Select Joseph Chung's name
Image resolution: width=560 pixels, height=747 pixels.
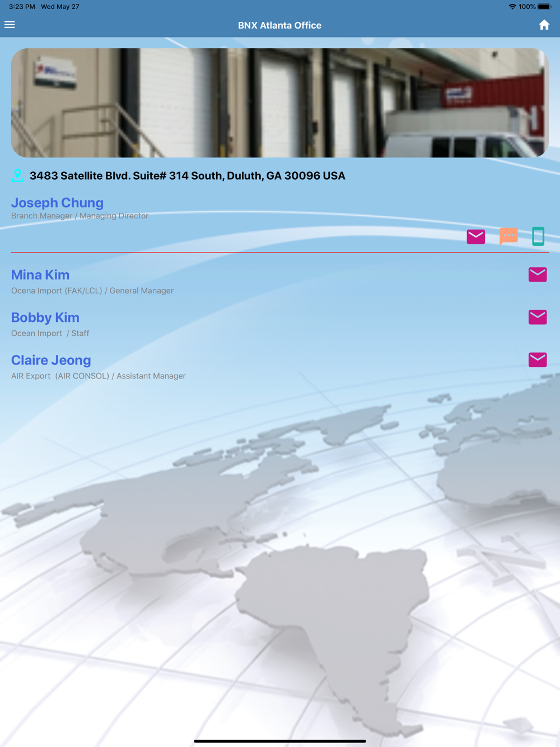[57, 203]
